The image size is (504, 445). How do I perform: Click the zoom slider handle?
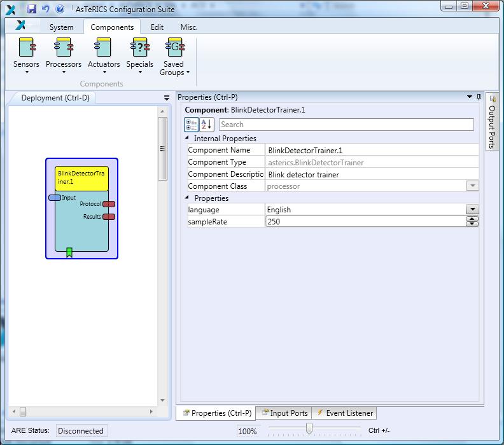pos(309,428)
